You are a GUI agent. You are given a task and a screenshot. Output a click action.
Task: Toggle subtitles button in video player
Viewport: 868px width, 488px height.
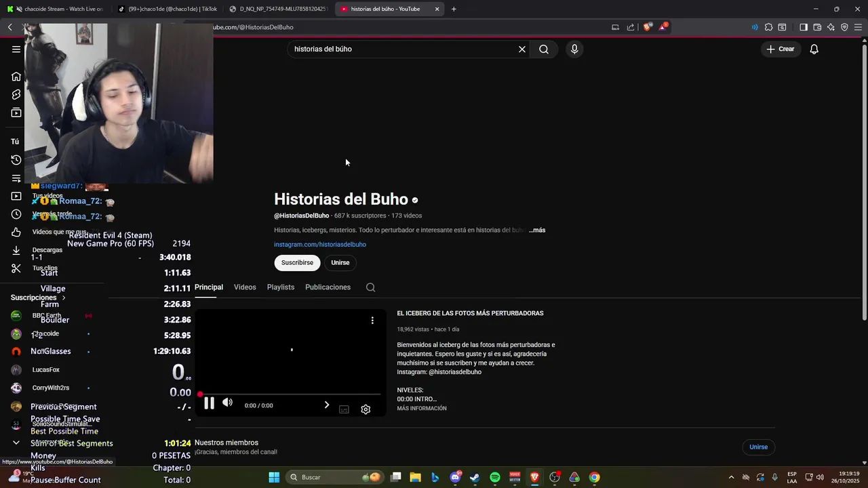(344, 409)
